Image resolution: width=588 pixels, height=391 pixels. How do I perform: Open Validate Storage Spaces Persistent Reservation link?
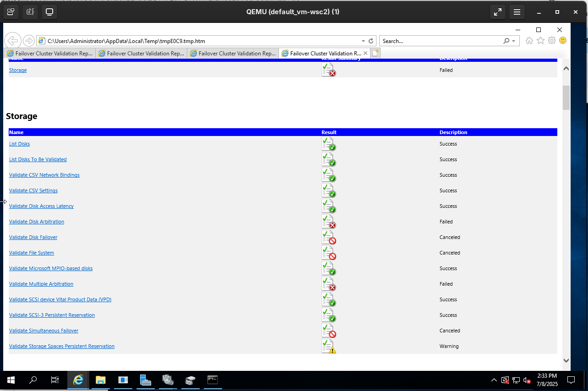tap(62, 346)
